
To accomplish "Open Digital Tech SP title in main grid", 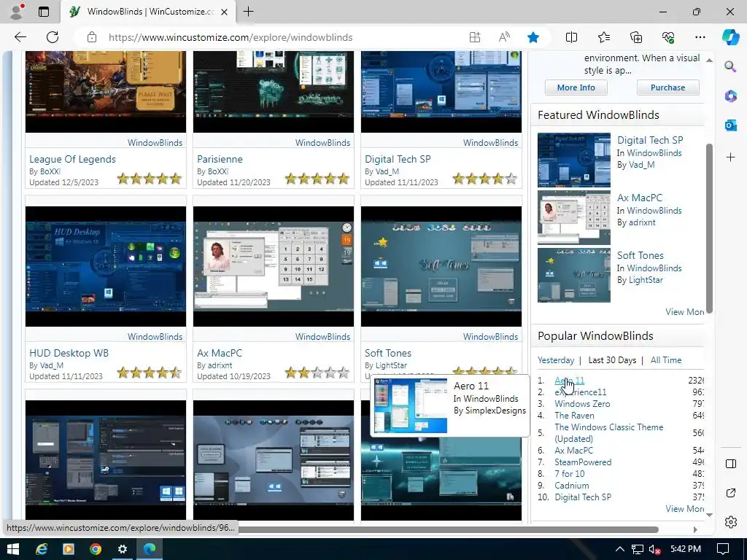I will tap(398, 159).
